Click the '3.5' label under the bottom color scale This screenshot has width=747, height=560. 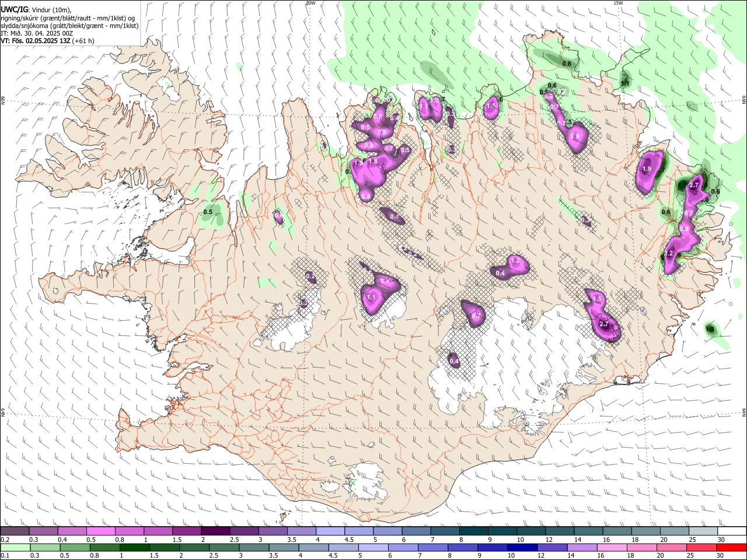pos(273,555)
